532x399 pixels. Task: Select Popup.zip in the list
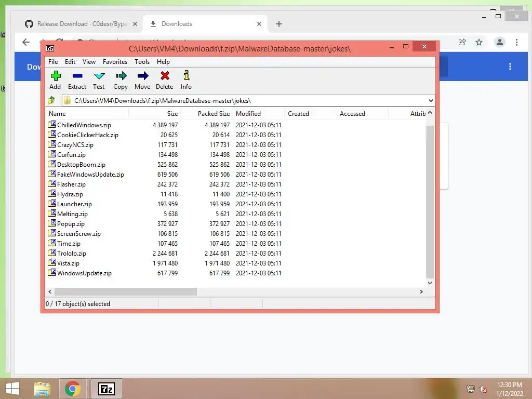click(x=71, y=223)
